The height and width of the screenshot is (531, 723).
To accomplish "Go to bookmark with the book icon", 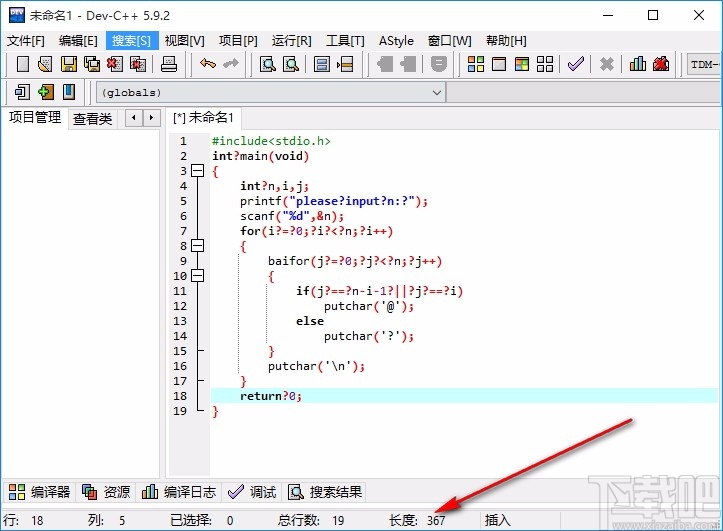I will 69,92.
